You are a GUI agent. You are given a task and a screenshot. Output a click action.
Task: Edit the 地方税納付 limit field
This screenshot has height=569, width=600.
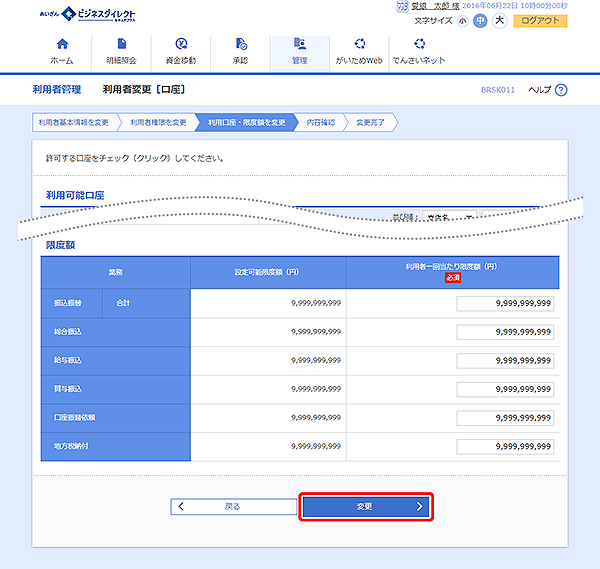[505, 447]
